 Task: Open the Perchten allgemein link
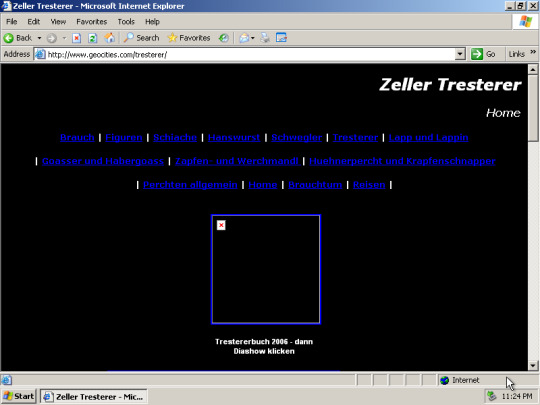(190, 185)
